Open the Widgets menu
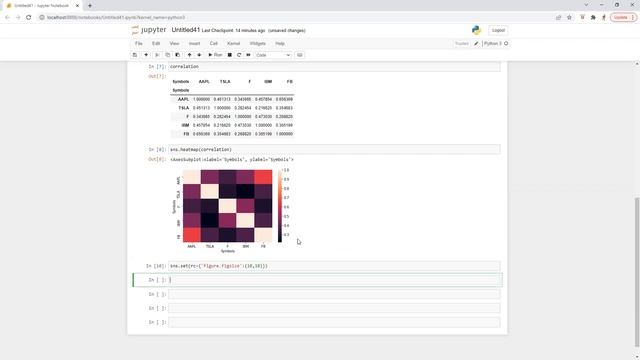Viewport: 640px width, 360px height. point(258,43)
